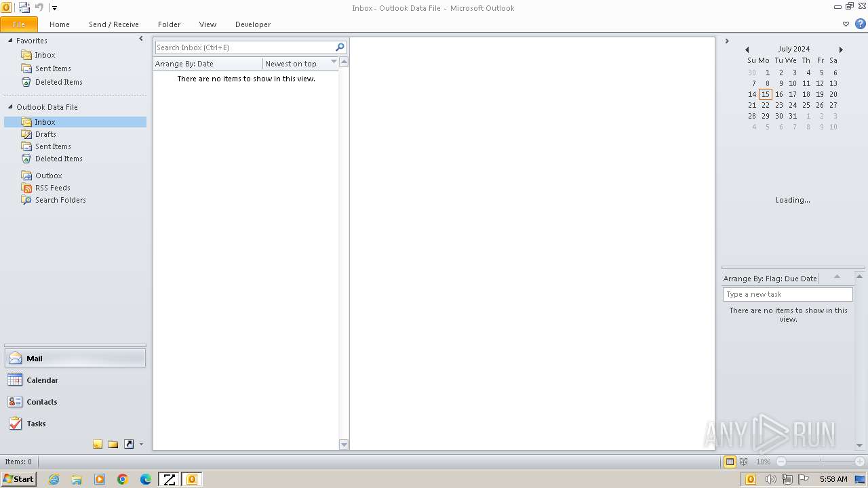The width and height of the screenshot is (868, 488).
Task: Open the Folder ribbon tab
Action: [x=170, y=24]
